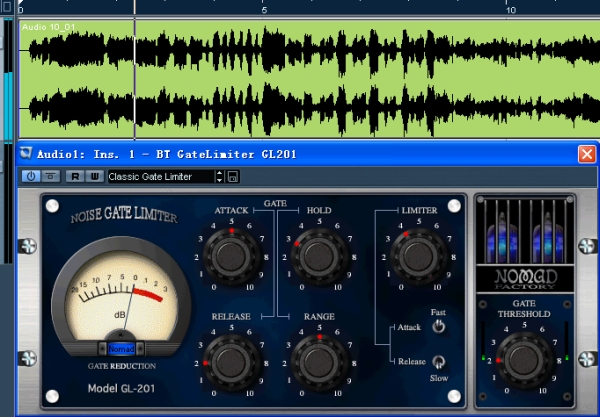Click the preset up/down stepper arrows
This screenshot has height=417, width=600.
[x=220, y=176]
